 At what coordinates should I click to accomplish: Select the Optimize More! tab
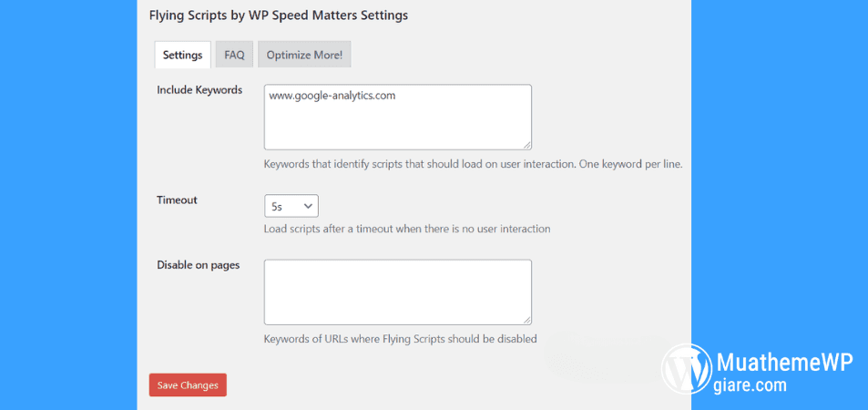pos(304,55)
